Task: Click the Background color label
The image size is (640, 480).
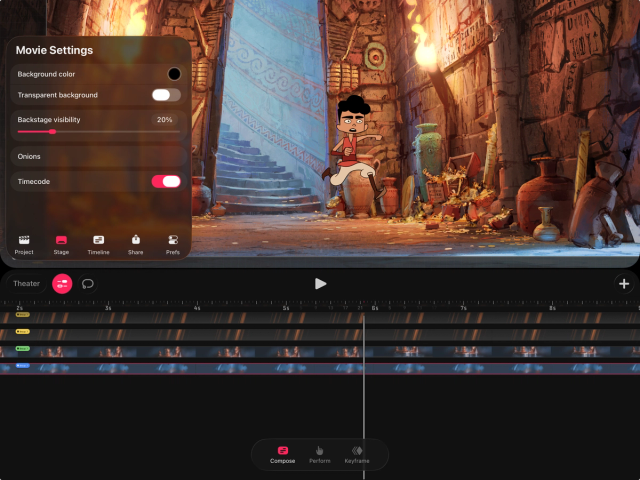Action: pos(46,74)
